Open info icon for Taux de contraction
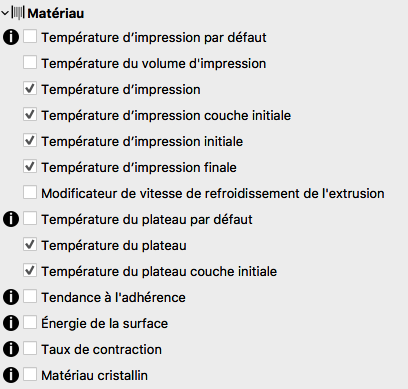The width and height of the screenshot is (408, 389). [11, 349]
